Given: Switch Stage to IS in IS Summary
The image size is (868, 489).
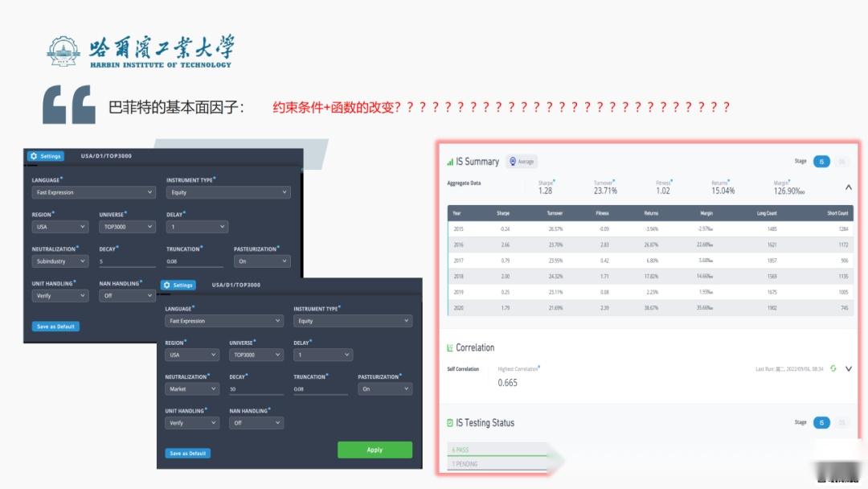Looking at the screenshot, I should (x=823, y=162).
